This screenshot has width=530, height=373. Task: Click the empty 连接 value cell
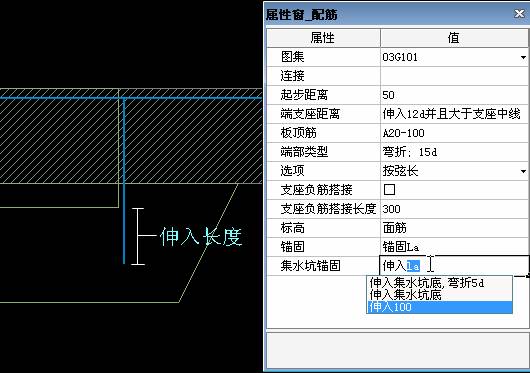(454, 76)
